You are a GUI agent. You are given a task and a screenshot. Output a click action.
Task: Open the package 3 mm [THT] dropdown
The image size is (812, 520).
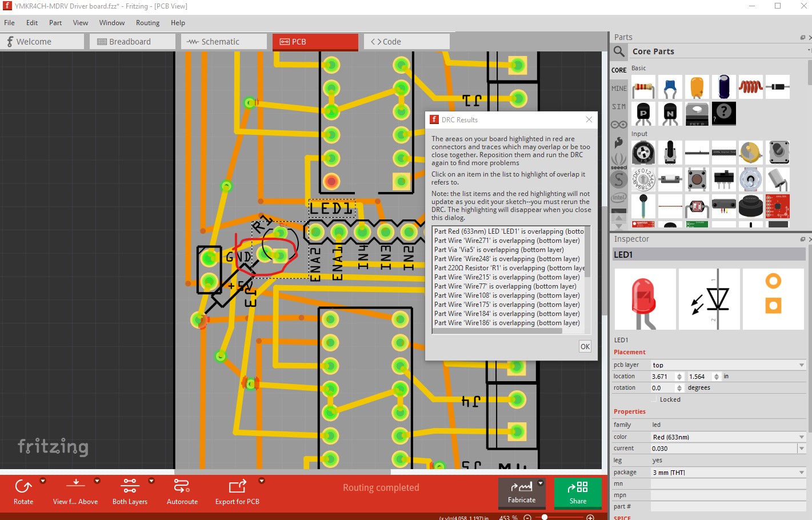(x=728, y=473)
